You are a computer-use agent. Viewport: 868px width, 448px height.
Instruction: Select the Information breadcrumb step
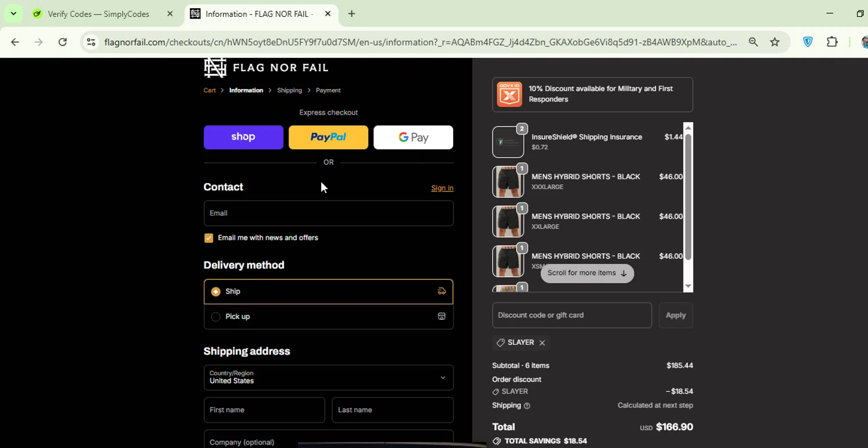click(246, 90)
